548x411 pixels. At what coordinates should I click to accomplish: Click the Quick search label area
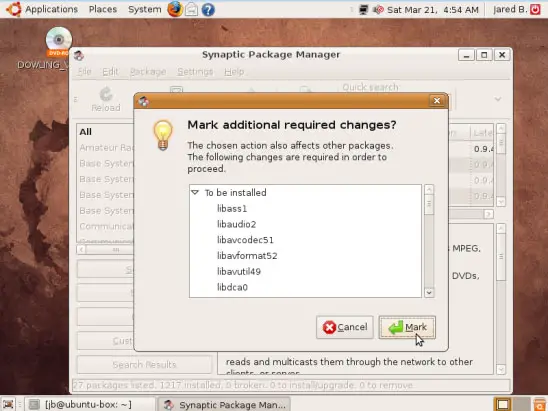point(370,87)
